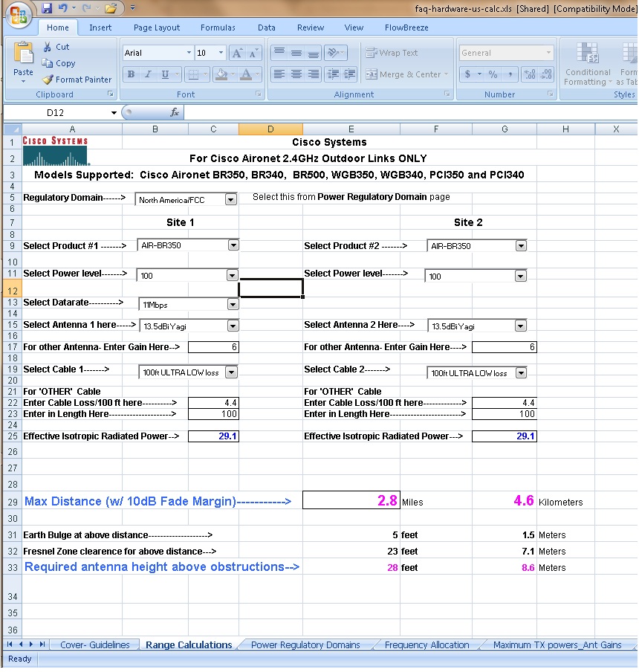Image resolution: width=639 pixels, height=672 pixels.
Task: Open Number dialog launcher
Action: pyautogui.click(x=551, y=94)
